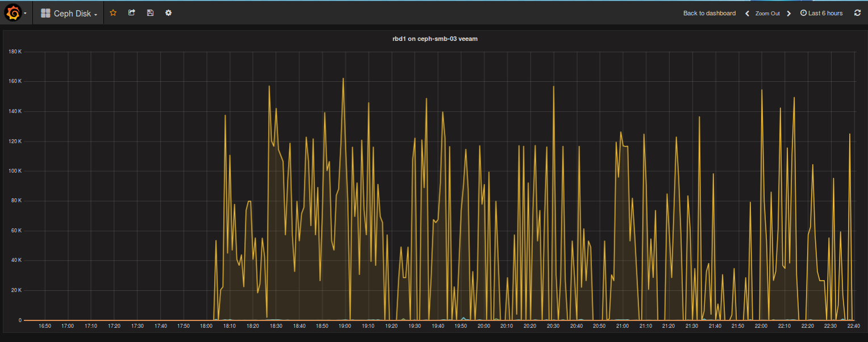Screen dimensions: 868x342
Task: Open the Ceph Disk dashboard picker
Action: pyautogui.click(x=69, y=13)
